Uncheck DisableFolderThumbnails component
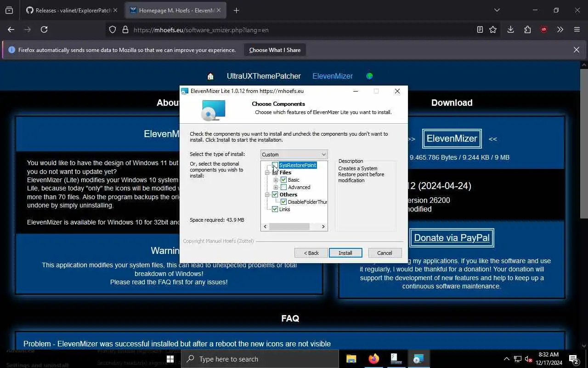588x368 pixels. tap(283, 202)
